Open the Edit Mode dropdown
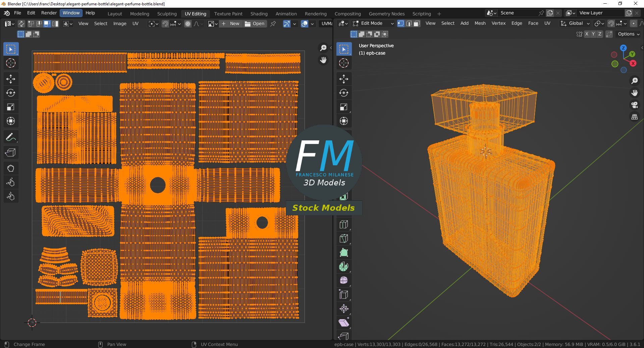 (x=373, y=23)
